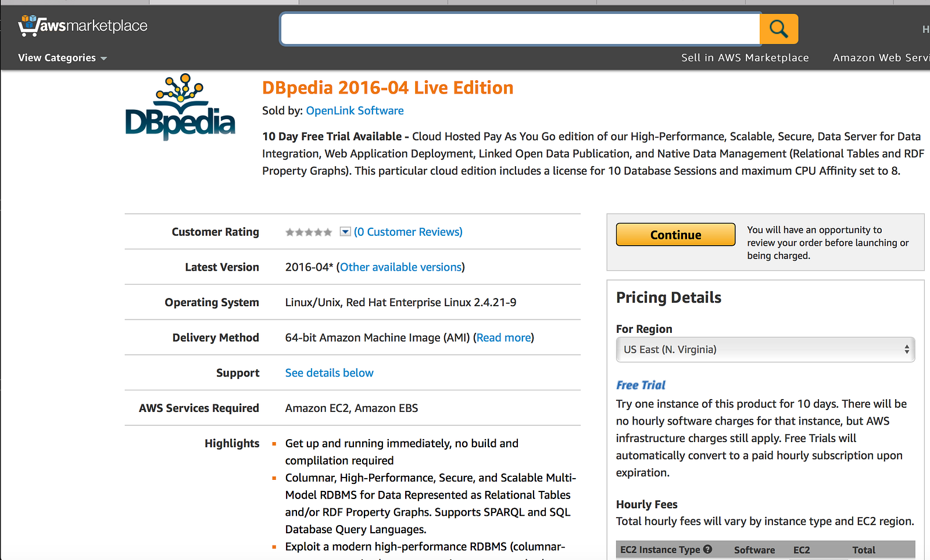The image size is (930, 560).
Task: Click the Customer Rating label
Action: click(216, 232)
